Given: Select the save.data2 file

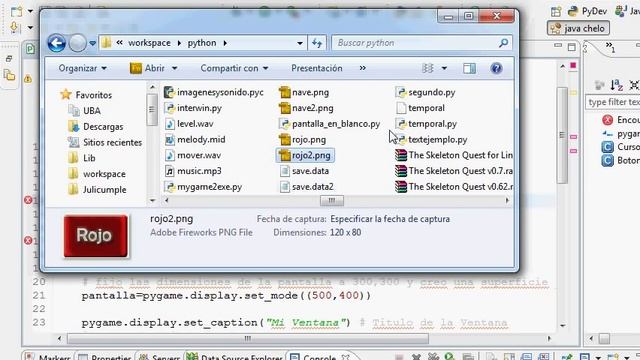Looking at the screenshot, I should 307,187.
